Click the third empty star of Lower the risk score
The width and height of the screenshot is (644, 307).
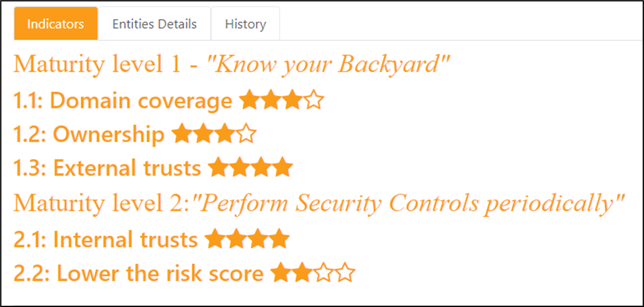pyautogui.click(x=324, y=272)
